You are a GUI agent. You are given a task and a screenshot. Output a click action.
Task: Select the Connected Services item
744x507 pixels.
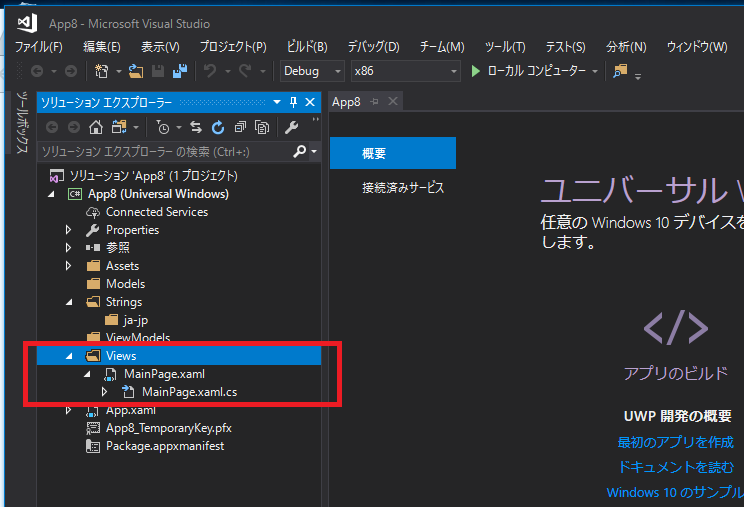click(x=157, y=212)
